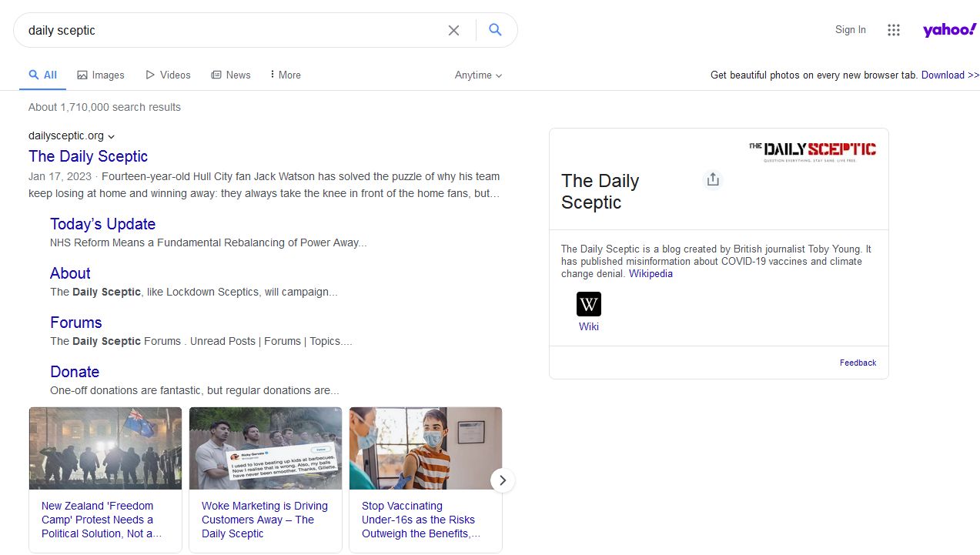Open The Daily Sceptic main result title
The width and height of the screenshot is (980, 555).
click(x=88, y=156)
